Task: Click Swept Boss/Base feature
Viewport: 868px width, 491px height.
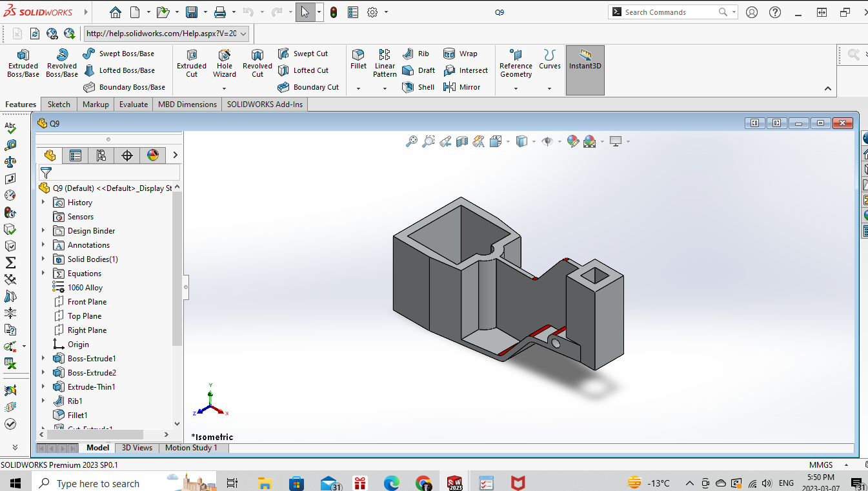Action: [x=119, y=54]
